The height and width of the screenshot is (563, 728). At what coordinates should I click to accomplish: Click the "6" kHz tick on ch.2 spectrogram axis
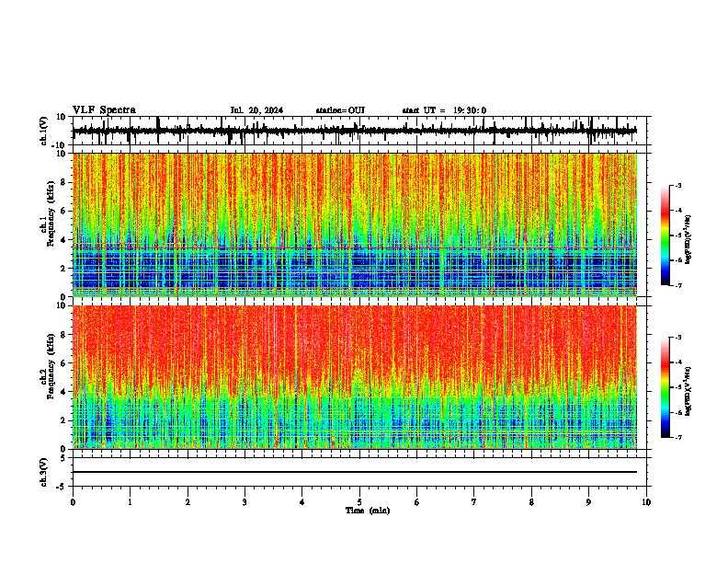click(x=63, y=363)
